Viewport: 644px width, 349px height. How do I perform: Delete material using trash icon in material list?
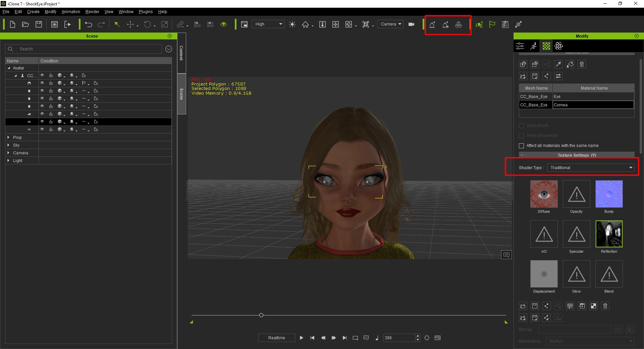582,64
